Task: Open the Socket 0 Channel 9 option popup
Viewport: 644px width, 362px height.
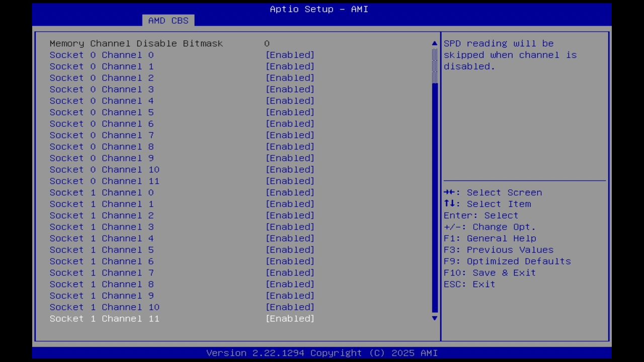Action: 290,158
